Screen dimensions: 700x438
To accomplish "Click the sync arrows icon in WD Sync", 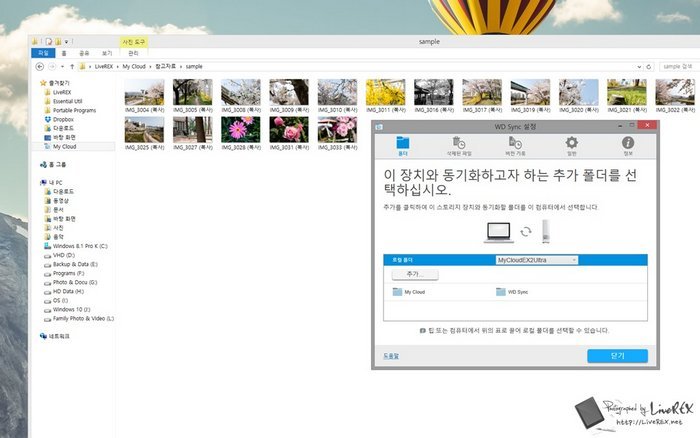I will click(x=526, y=231).
